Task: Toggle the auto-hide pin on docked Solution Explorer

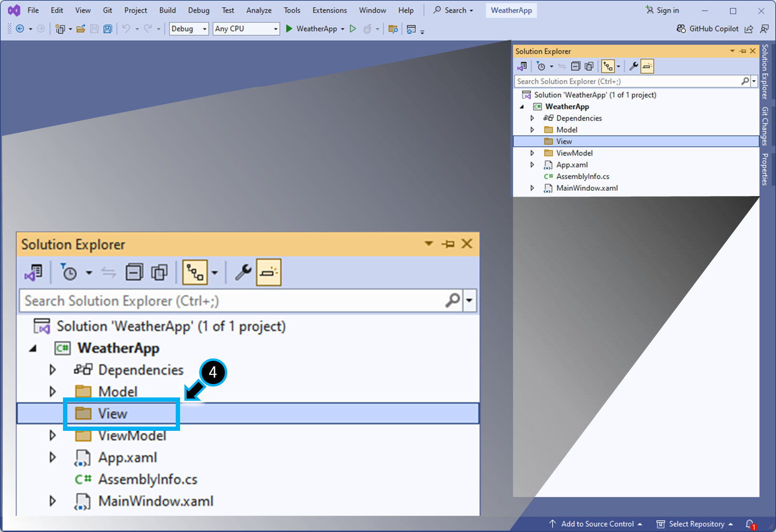Action: [743, 51]
